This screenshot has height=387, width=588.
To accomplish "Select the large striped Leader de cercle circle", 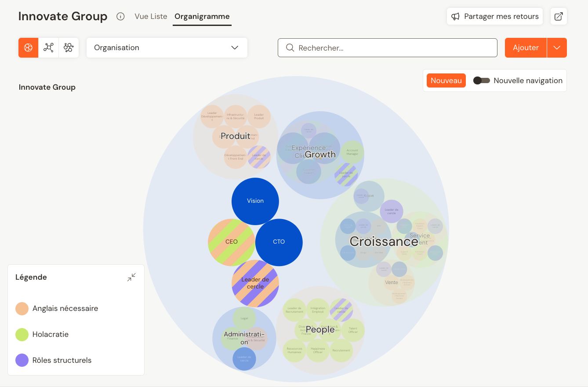I will coord(255,283).
